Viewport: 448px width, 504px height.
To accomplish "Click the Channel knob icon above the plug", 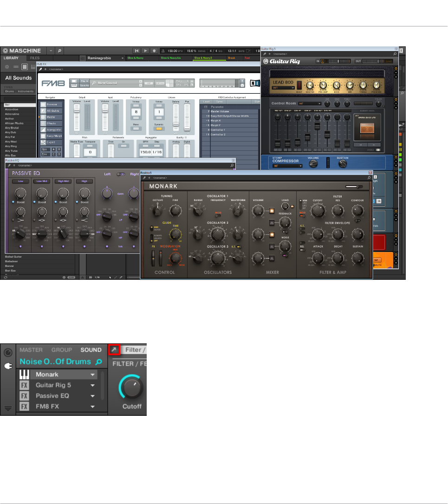I will click(8, 352).
